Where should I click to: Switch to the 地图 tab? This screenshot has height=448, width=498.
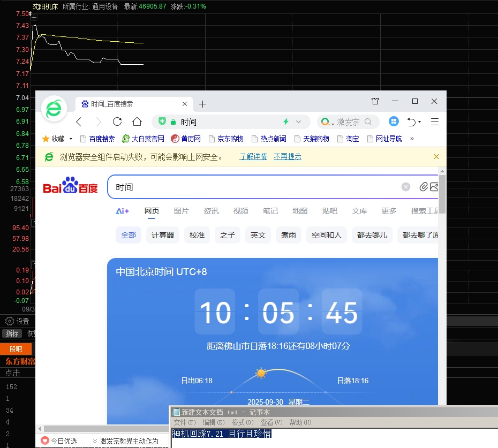(300, 211)
